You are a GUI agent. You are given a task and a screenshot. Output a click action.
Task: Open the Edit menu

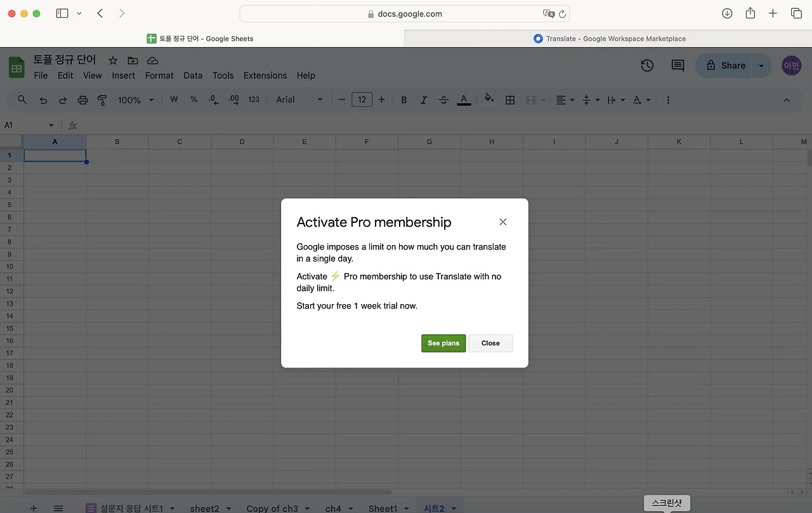[x=65, y=75]
